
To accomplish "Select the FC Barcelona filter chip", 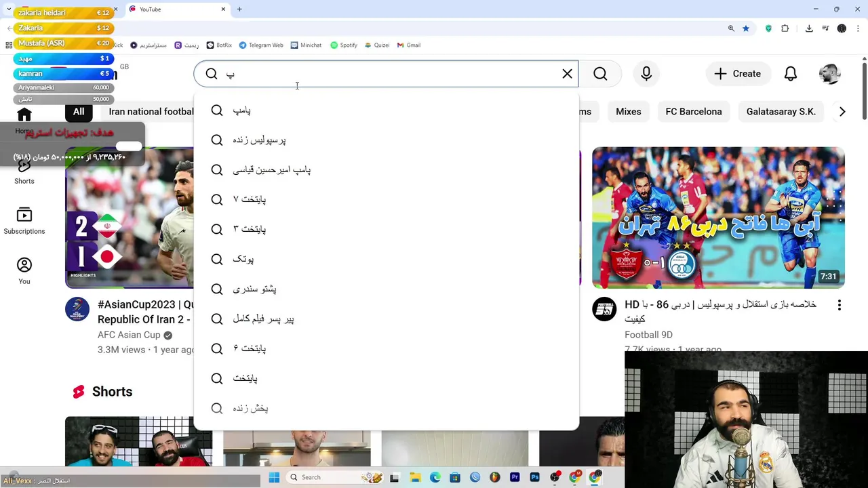I will coord(694,112).
